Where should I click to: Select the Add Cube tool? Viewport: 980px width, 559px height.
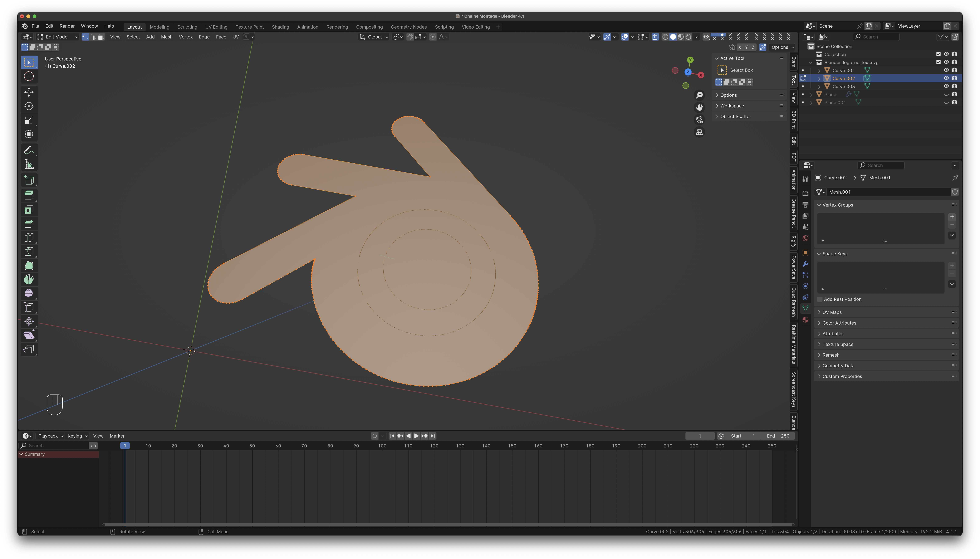pyautogui.click(x=29, y=181)
